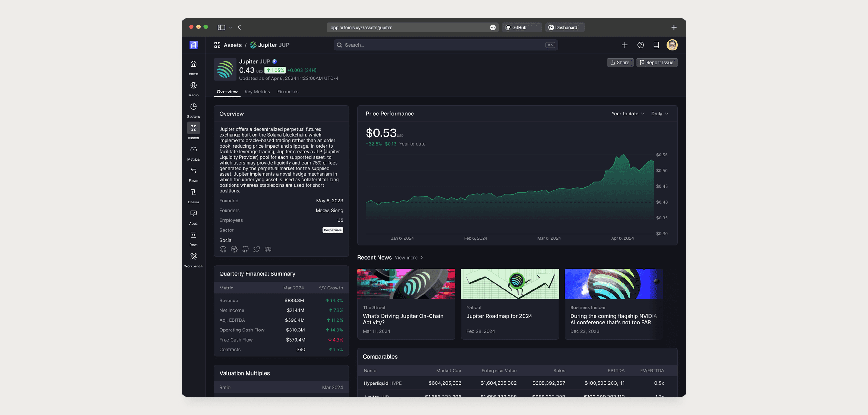Open Jupiter's GitHub social icon
Screen dimensions: 868x415
(x=245, y=249)
